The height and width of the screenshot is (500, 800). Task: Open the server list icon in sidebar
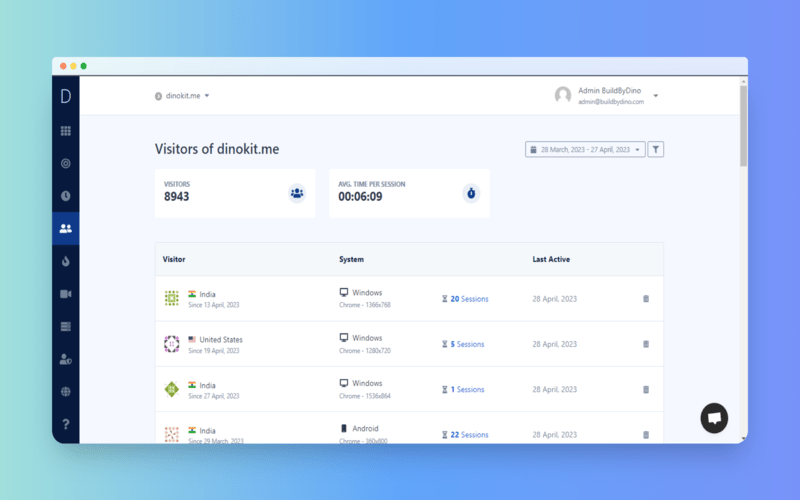tap(65, 327)
